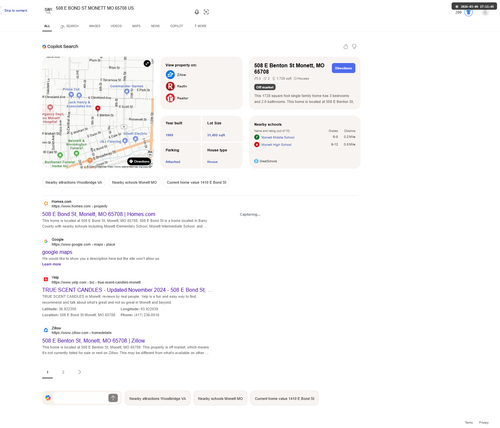Click the 'Off market' status badge
Image resolution: width=500 pixels, height=428 pixels.
point(265,87)
